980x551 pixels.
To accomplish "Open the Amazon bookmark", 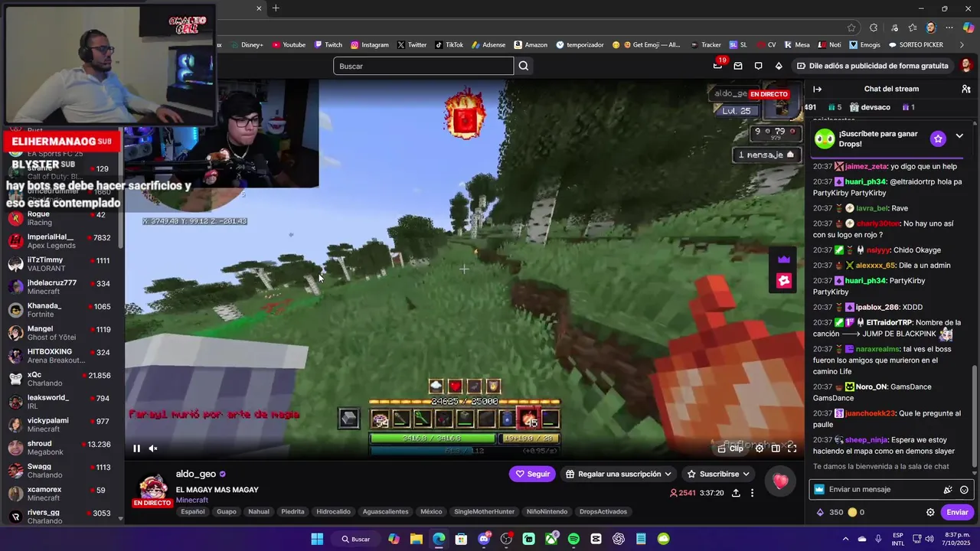I will [x=531, y=44].
